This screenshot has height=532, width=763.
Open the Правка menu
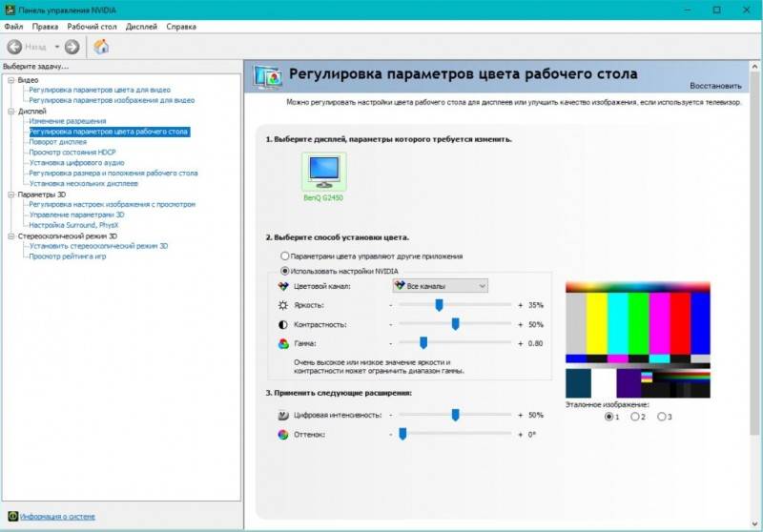pyautogui.click(x=45, y=27)
